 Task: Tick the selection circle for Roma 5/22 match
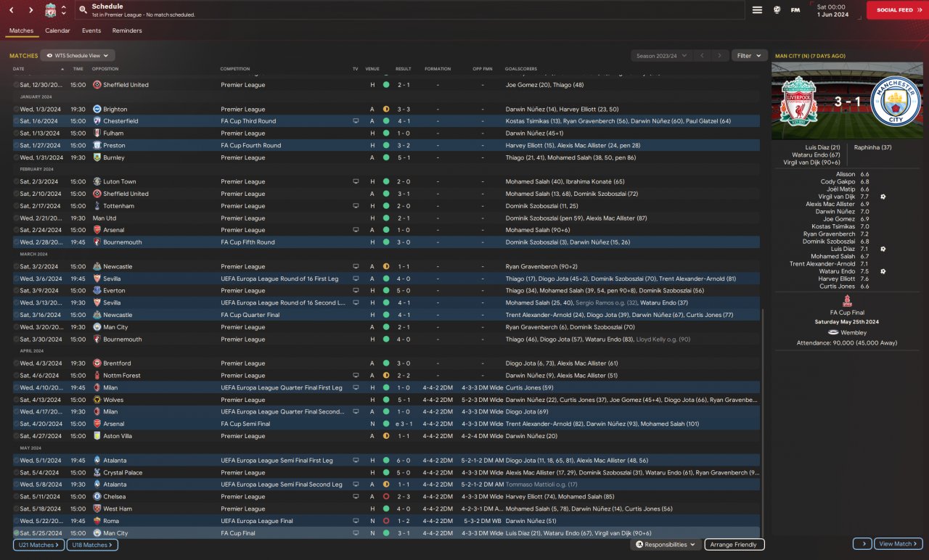click(x=16, y=521)
